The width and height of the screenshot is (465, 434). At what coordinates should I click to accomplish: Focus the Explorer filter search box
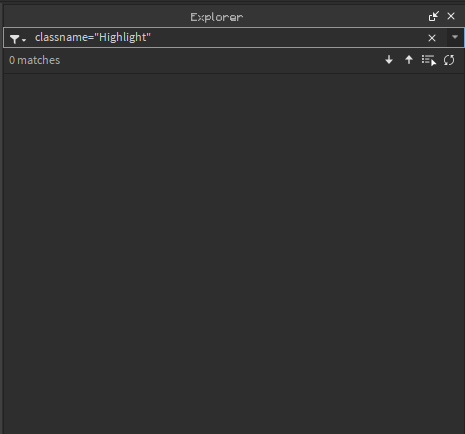[230, 37]
